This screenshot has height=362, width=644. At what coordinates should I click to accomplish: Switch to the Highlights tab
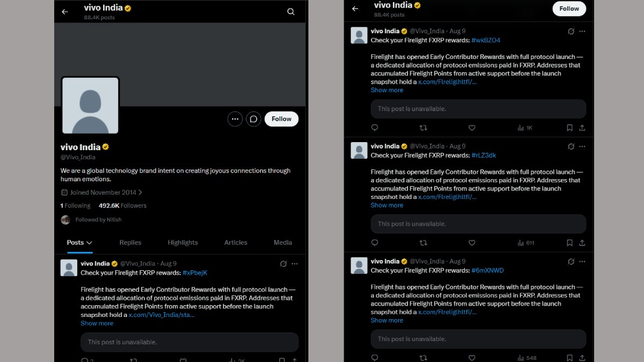coord(182,242)
